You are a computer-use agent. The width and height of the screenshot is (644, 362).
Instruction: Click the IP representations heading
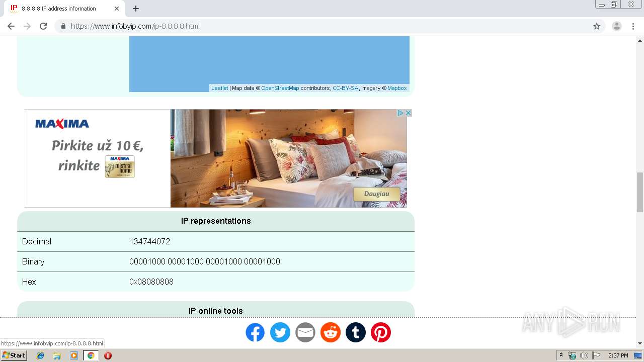point(216,221)
